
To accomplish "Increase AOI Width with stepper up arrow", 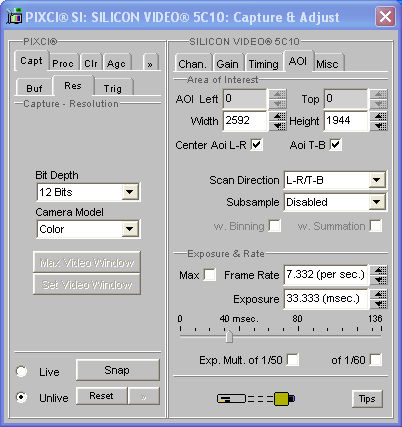I will (279, 116).
